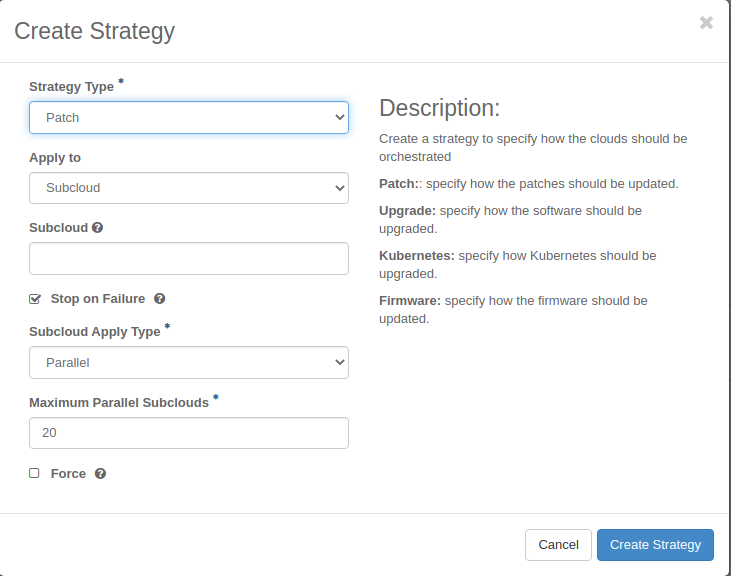Click the help icon beside Subcloud label
731x576 pixels.
coord(97,228)
